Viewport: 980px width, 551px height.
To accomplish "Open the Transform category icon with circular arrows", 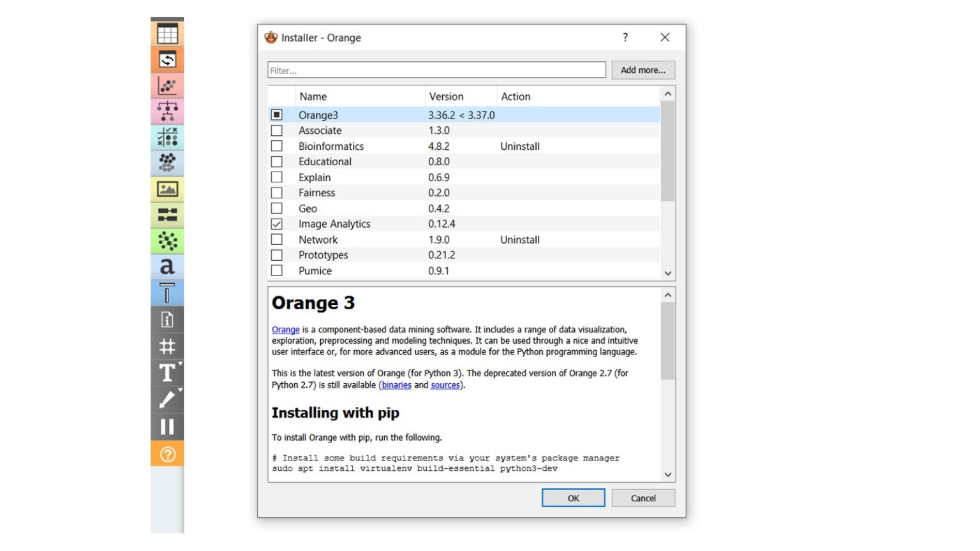I will (167, 60).
